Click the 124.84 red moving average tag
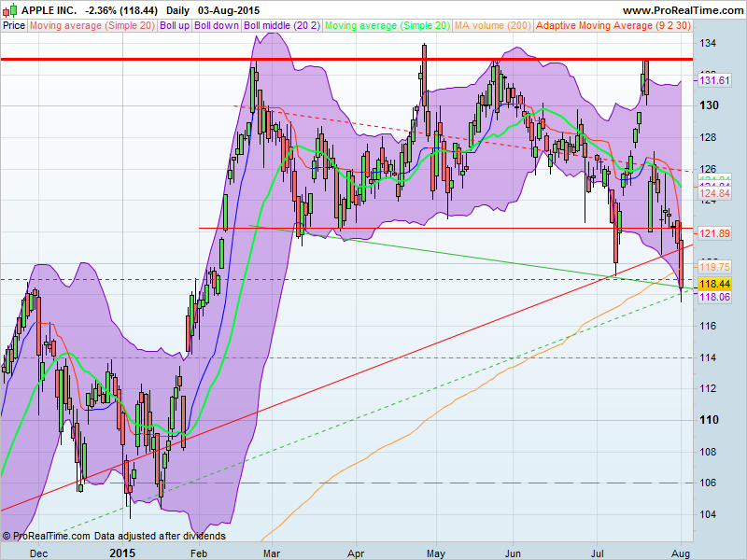This screenshot has width=747, height=560. click(714, 193)
